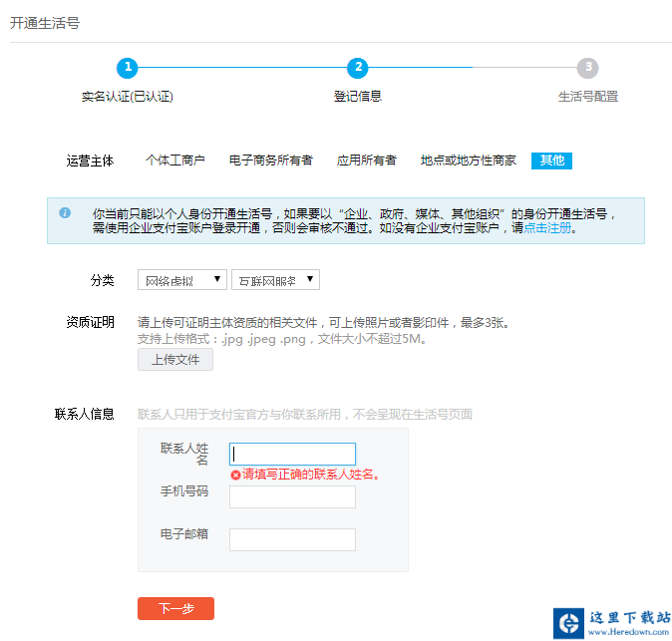Viewport: 672px width, 641px height.
Task: Click 实名认证(已认证) step label
Action: coord(128,97)
